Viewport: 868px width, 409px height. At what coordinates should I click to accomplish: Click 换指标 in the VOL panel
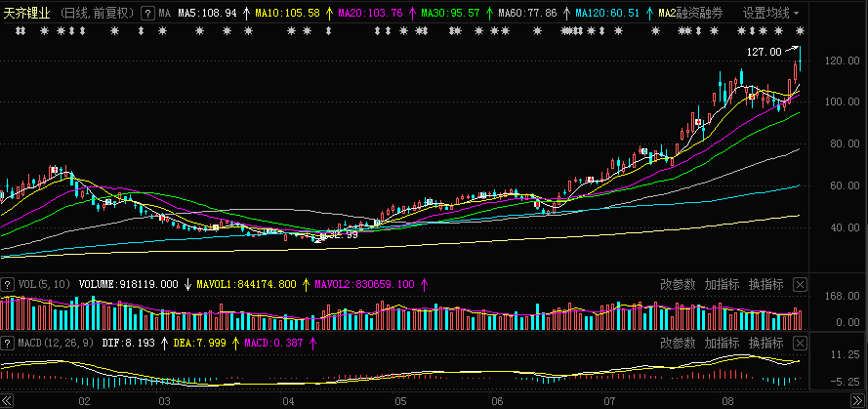(x=765, y=284)
